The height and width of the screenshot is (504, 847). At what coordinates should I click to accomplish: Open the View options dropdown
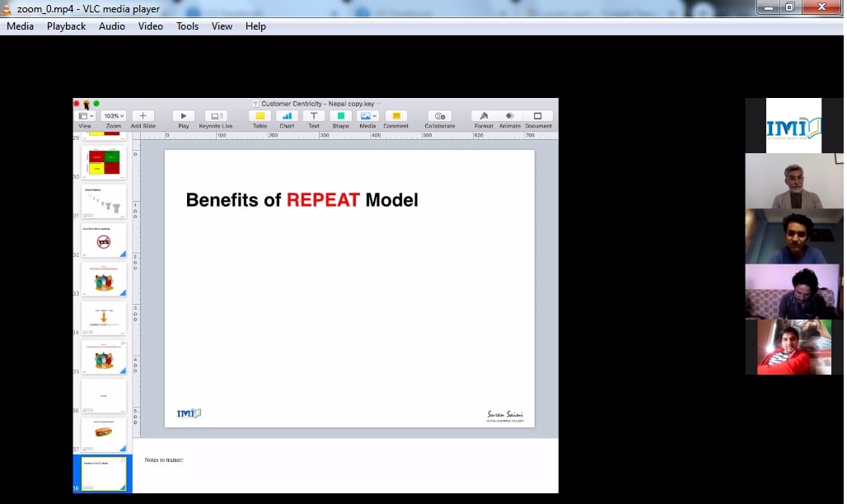86,115
